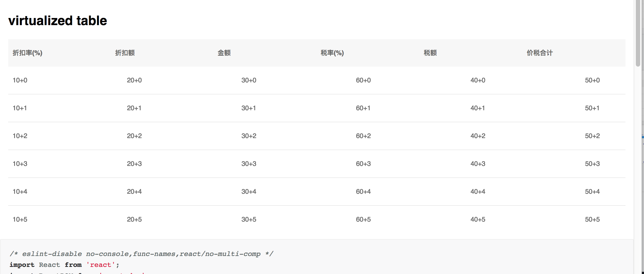Image resolution: width=644 pixels, height=274 pixels.
Task: Click cell 30+1
Action: tap(249, 108)
